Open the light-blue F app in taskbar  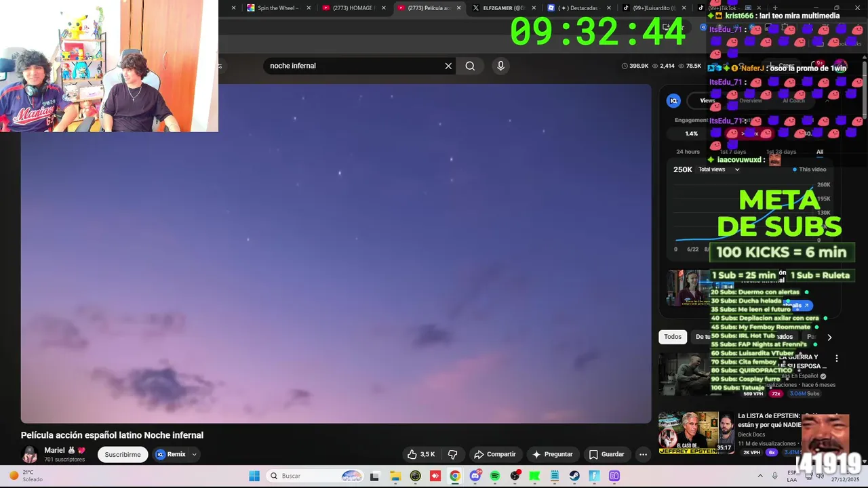coord(595,476)
